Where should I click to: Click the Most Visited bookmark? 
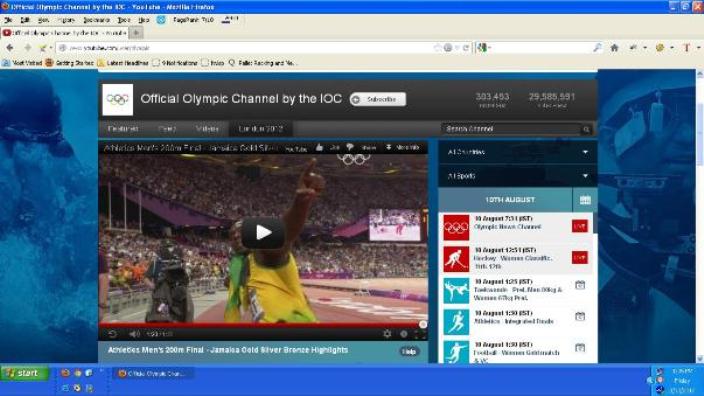22,63
